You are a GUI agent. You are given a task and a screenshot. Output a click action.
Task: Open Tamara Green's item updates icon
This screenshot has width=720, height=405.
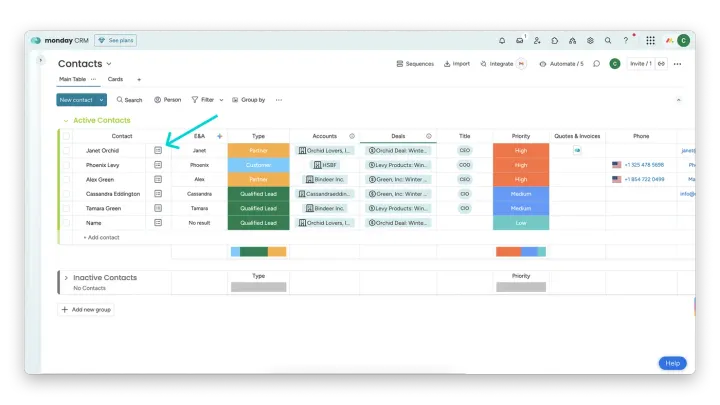[x=158, y=208]
